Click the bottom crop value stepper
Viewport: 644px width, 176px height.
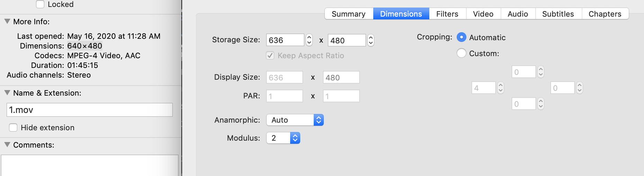tap(541, 104)
